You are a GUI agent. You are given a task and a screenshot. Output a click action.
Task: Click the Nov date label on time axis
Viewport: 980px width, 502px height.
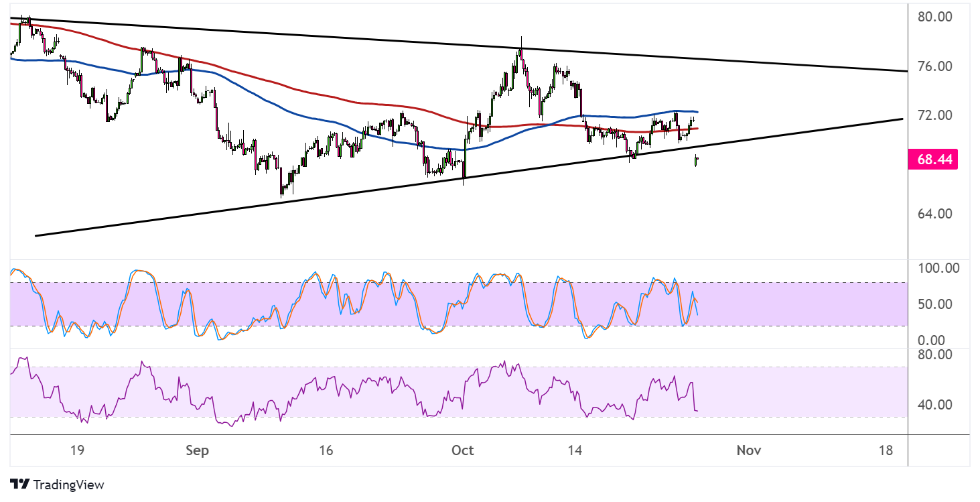pyautogui.click(x=748, y=450)
